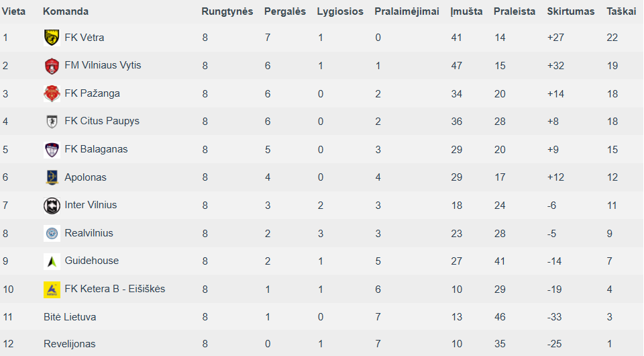
Task: Sort by the Taškai column header
Action: tap(621, 11)
